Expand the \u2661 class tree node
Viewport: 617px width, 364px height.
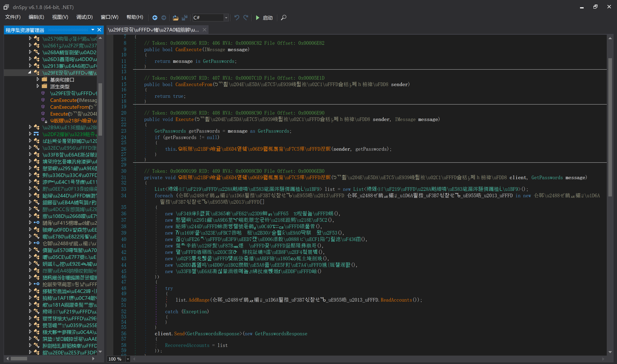click(30, 45)
